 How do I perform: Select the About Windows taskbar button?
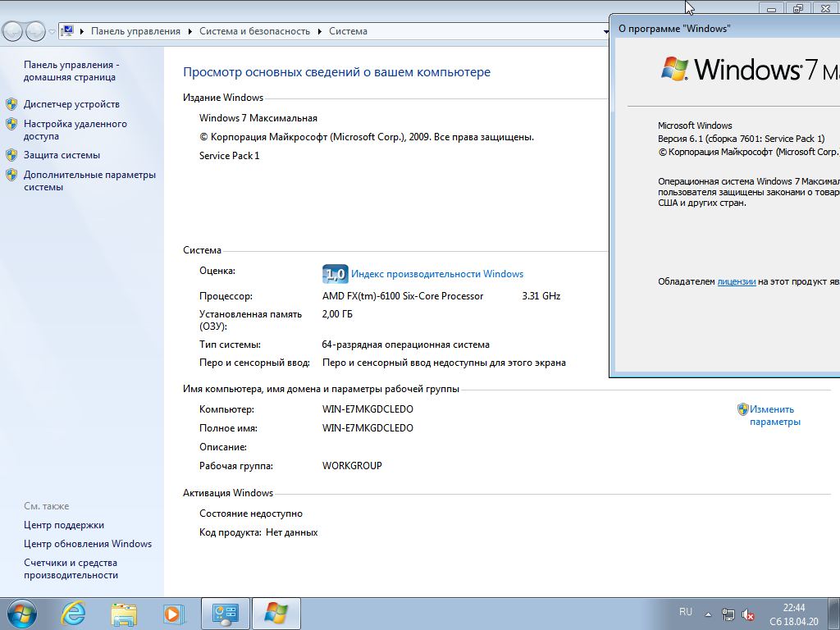tap(276, 614)
